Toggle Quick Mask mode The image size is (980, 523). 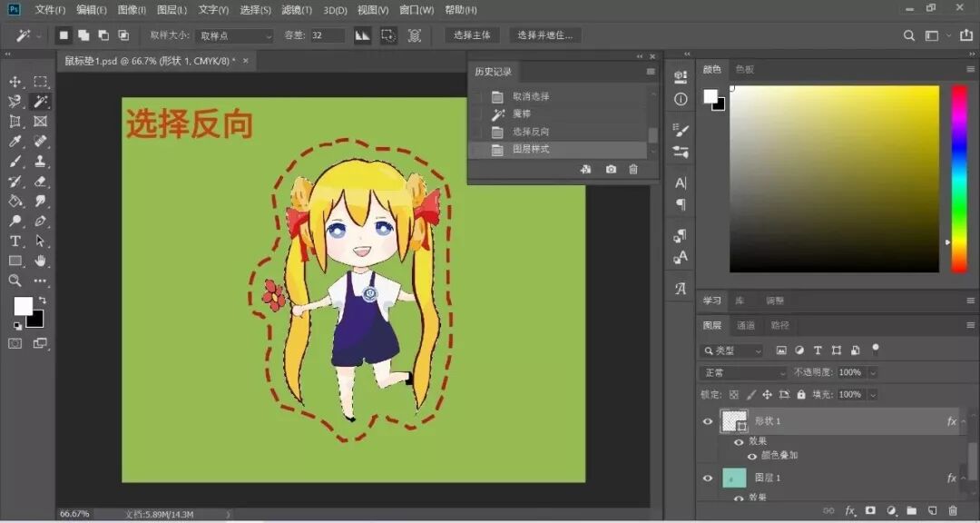click(x=15, y=343)
